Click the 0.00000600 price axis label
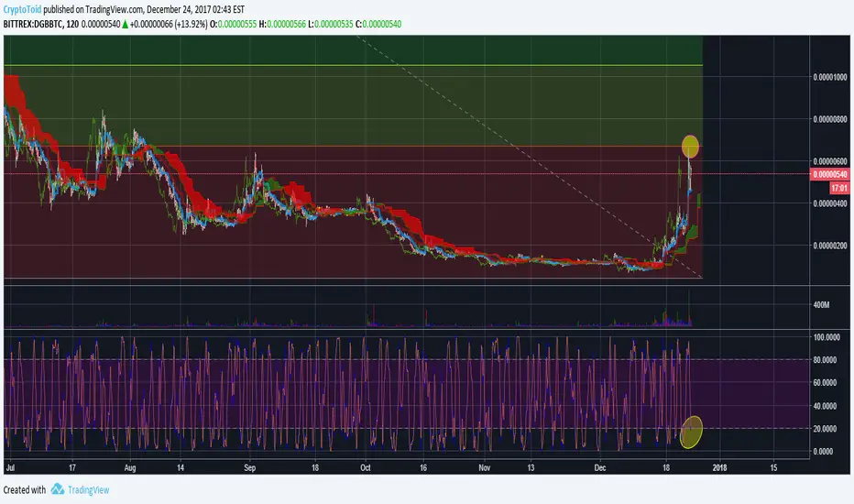Image resolution: width=854 pixels, height=504 pixels. [830, 161]
